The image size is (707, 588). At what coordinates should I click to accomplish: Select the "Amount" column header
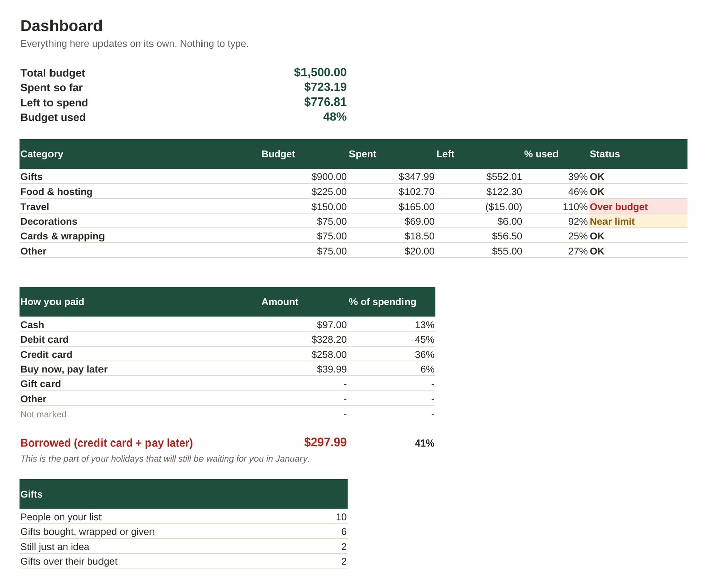pyautogui.click(x=280, y=302)
